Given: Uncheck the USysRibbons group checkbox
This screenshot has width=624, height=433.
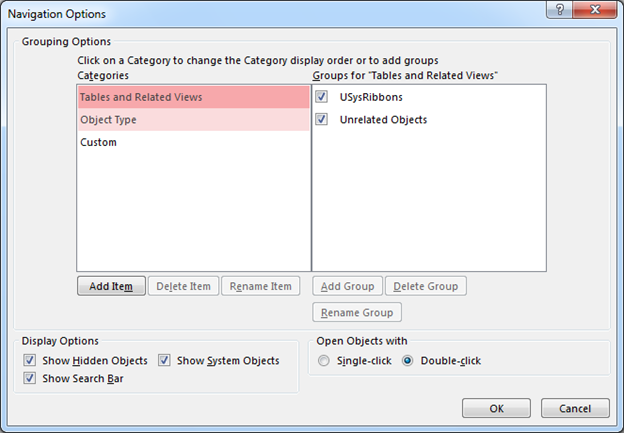Looking at the screenshot, I should tap(322, 97).
